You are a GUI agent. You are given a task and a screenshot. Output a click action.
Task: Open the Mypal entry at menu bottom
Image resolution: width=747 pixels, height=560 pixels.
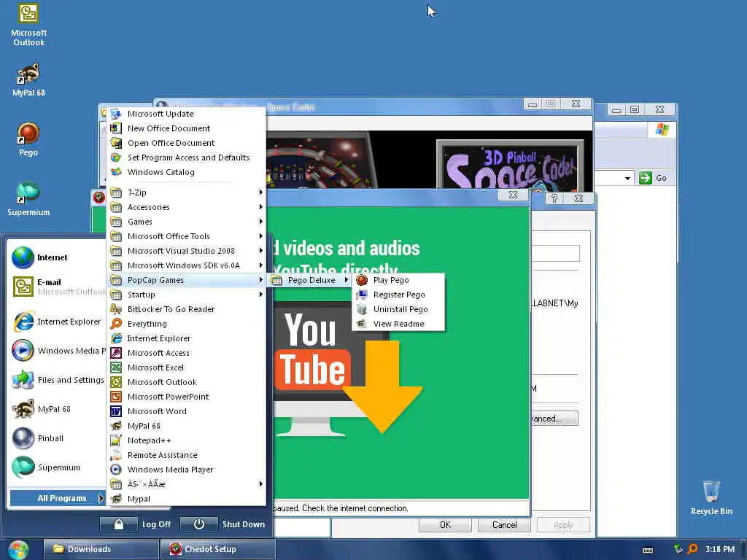tap(186, 499)
